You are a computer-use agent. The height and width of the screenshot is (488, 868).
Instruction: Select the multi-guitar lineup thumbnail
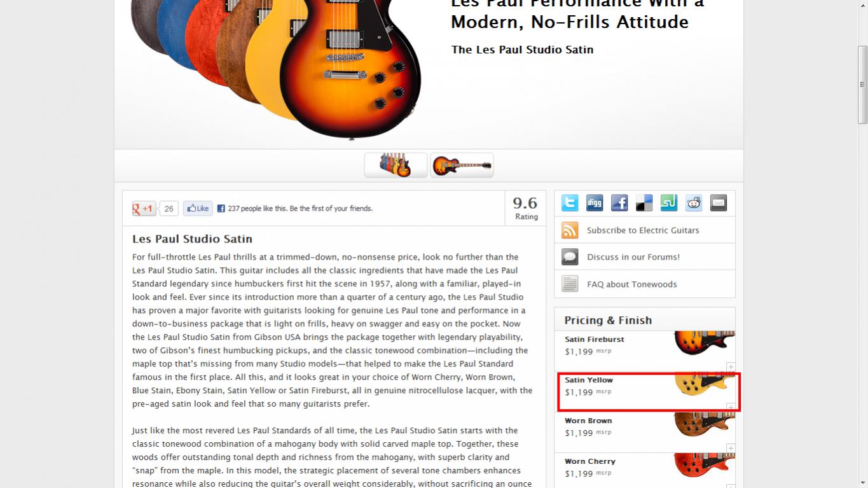click(x=396, y=165)
